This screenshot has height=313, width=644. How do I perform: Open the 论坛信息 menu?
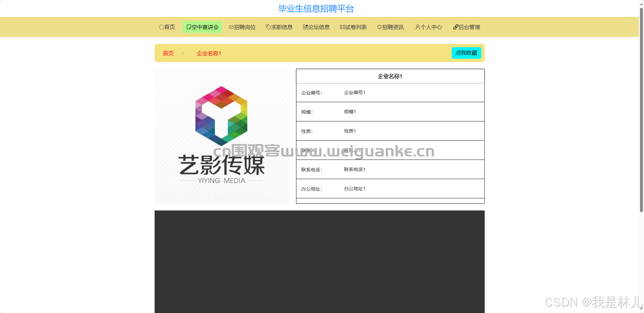pos(316,27)
